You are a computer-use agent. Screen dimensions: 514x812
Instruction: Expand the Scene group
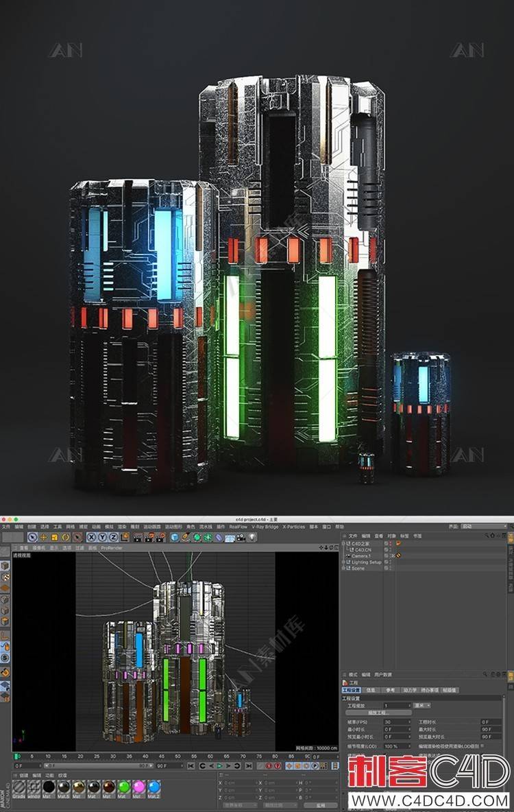click(344, 568)
